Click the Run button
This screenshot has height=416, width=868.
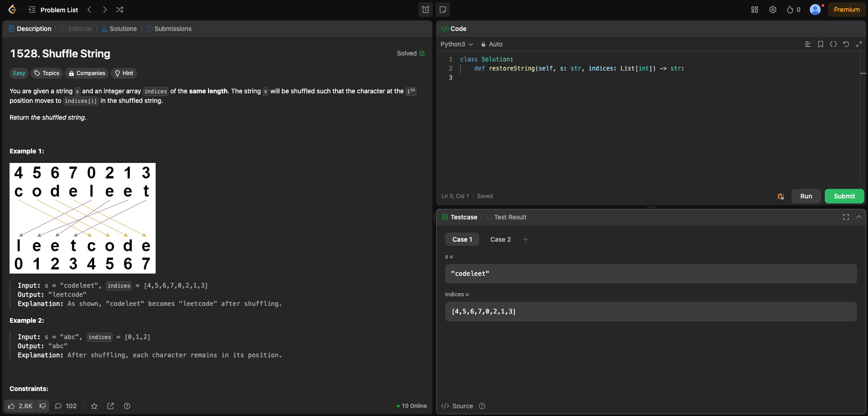click(x=806, y=196)
